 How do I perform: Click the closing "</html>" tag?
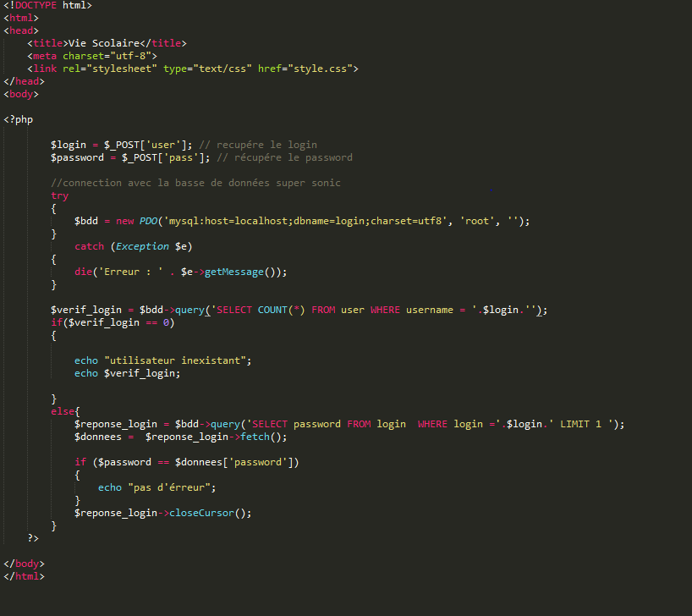click(25, 577)
